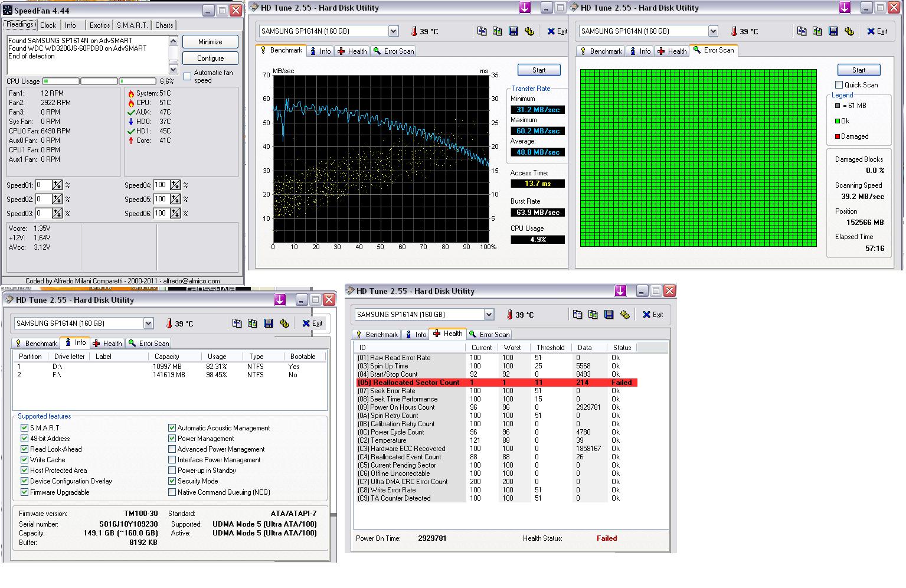Toggle the Security Mode checkbox
The height and width of the screenshot is (588, 906).
[172, 481]
